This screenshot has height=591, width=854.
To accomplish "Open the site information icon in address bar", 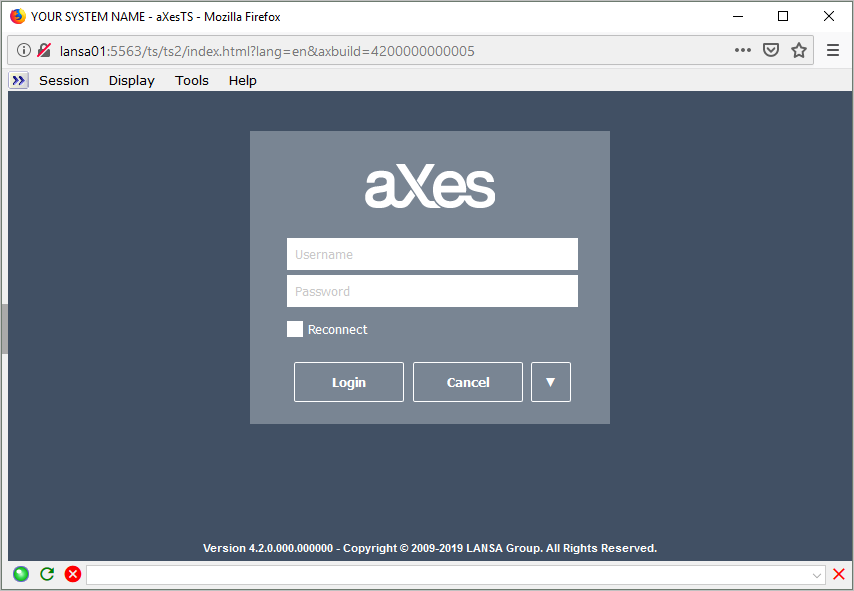I will point(23,51).
